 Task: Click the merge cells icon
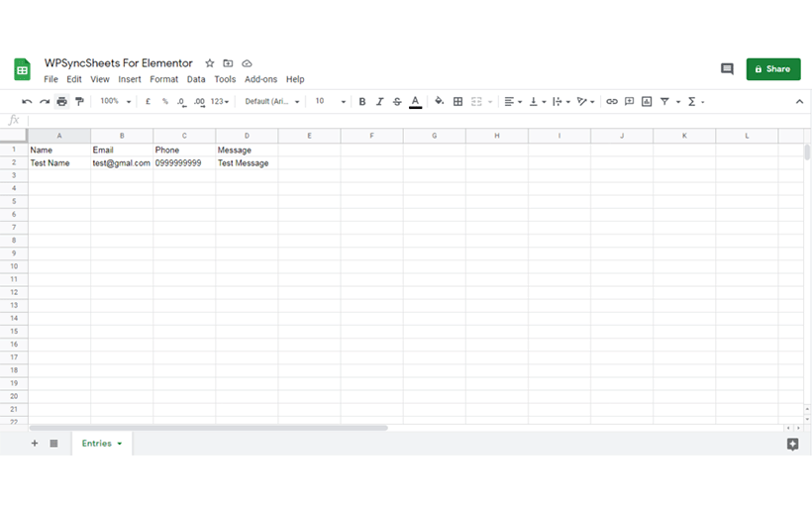coord(476,102)
